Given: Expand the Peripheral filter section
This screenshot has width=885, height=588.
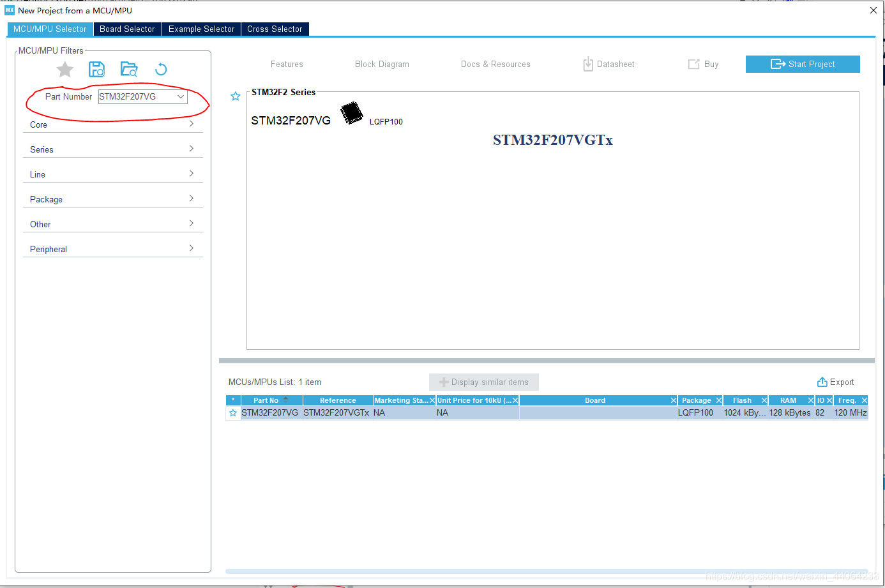Looking at the screenshot, I should [x=112, y=249].
